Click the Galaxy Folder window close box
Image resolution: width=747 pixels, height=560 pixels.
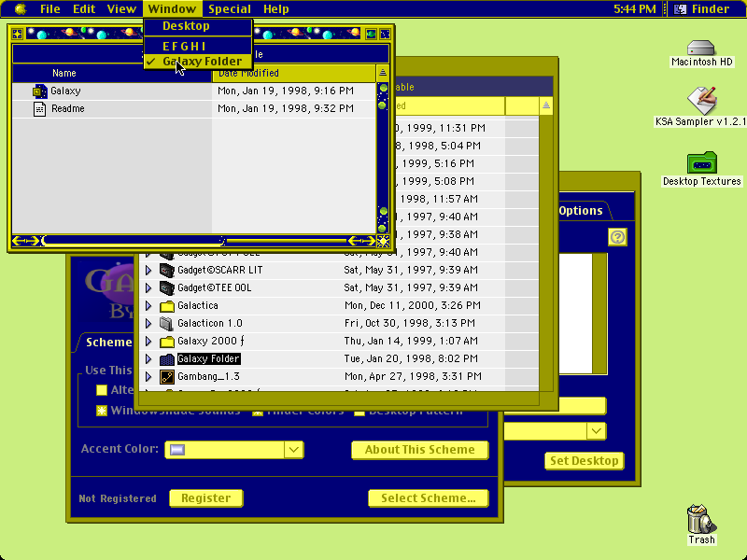click(x=18, y=34)
